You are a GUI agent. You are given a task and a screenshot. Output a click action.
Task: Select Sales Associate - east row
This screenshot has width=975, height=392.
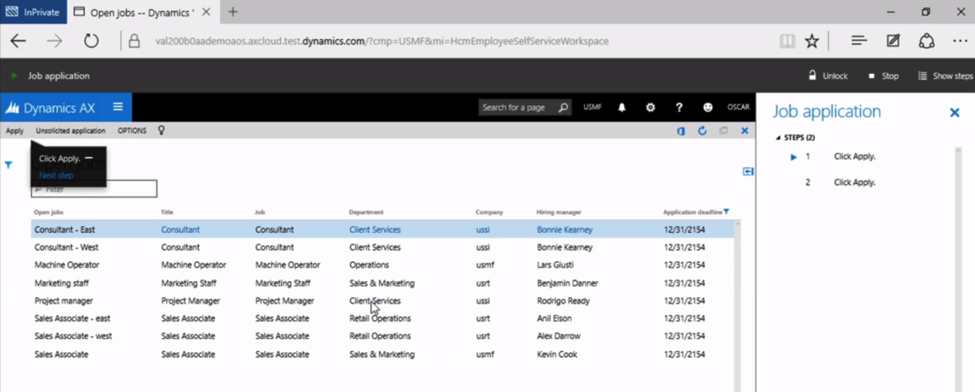tap(382, 319)
